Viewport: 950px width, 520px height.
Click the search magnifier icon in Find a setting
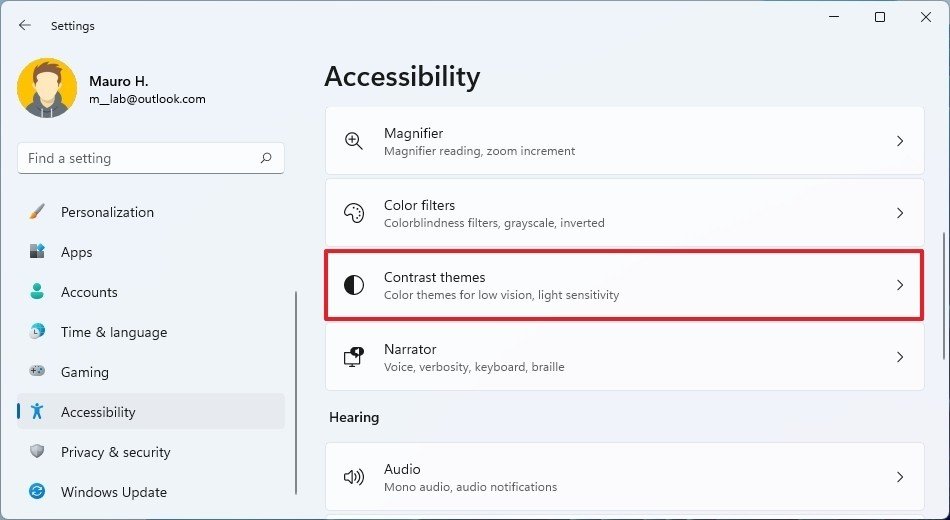pyautogui.click(x=266, y=158)
